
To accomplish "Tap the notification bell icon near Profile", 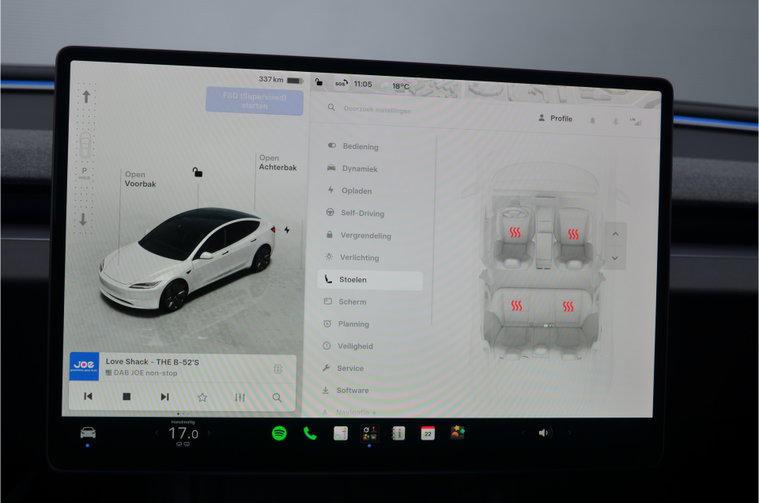I will point(592,120).
